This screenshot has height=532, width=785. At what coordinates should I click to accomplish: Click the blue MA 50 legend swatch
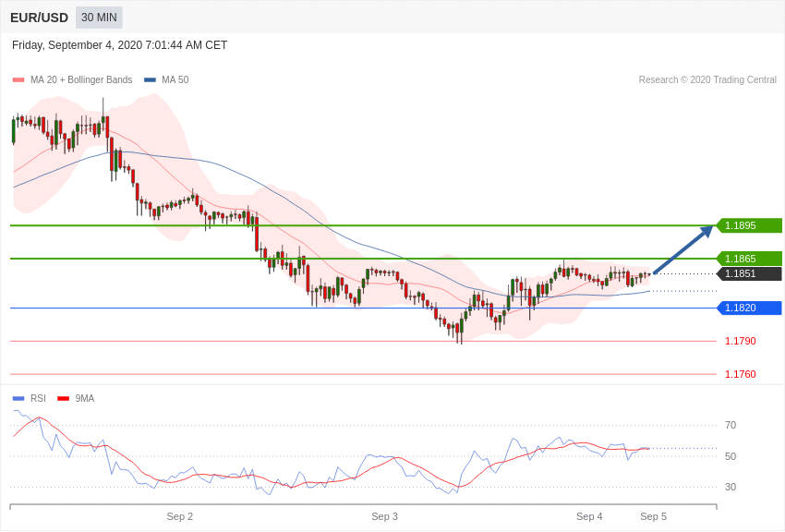[x=150, y=80]
